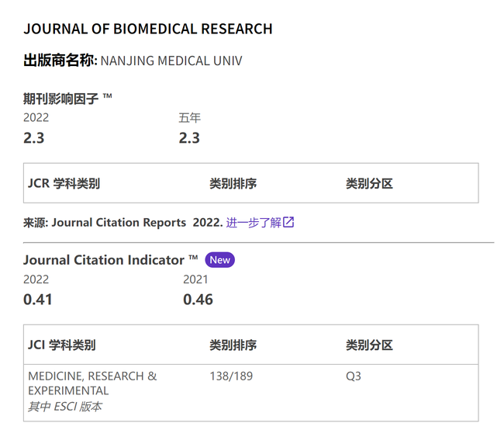Select the 2022 JCI value 0.41
504x430 pixels.
(x=38, y=300)
